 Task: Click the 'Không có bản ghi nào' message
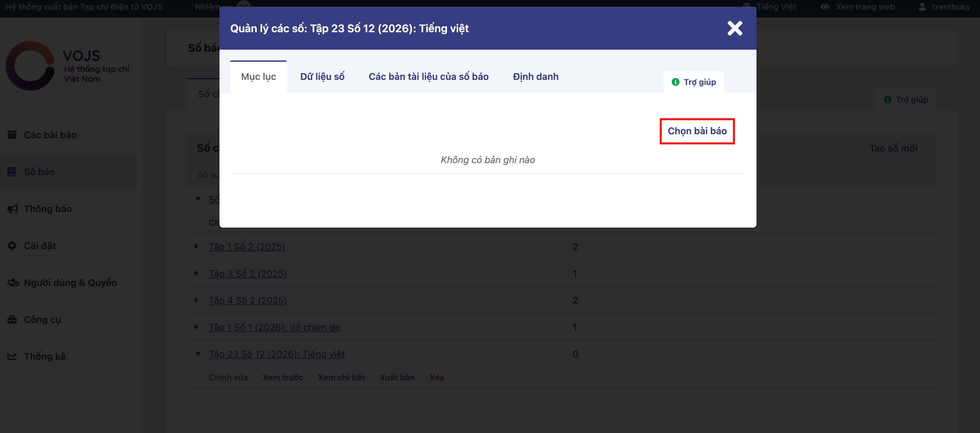tap(488, 160)
